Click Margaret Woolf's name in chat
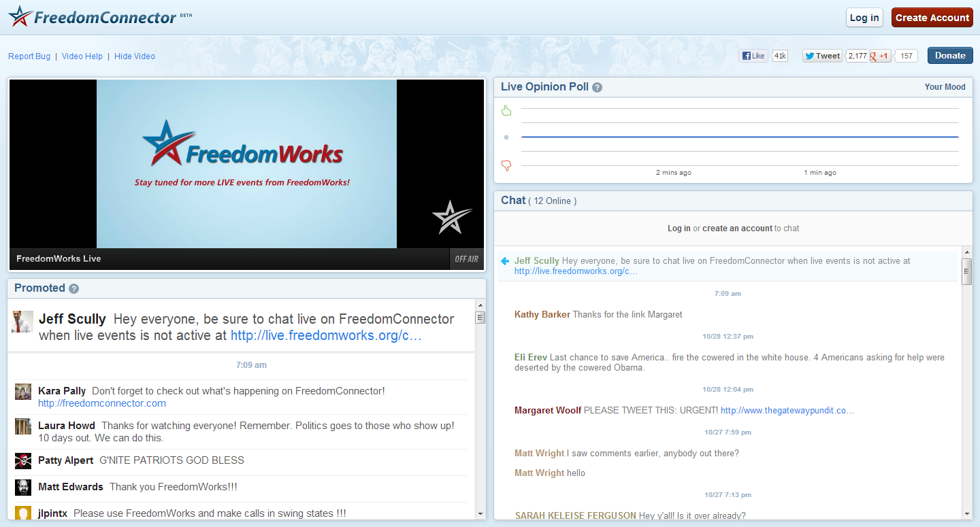The height and width of the screenshot is (527, 980). pos(548,410)
